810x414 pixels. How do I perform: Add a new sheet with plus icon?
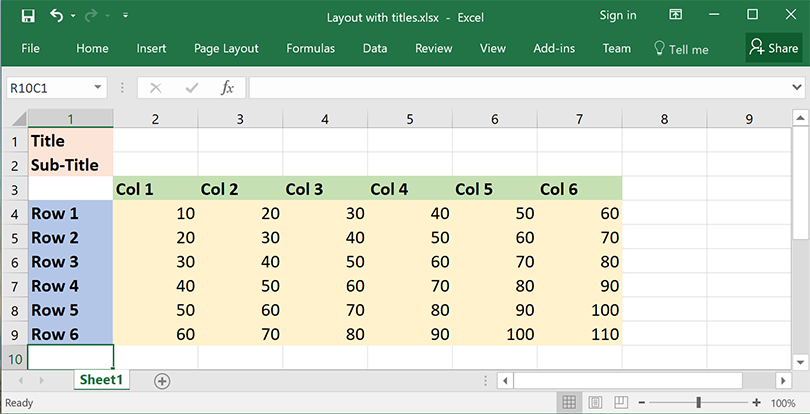tap(162, 381)
